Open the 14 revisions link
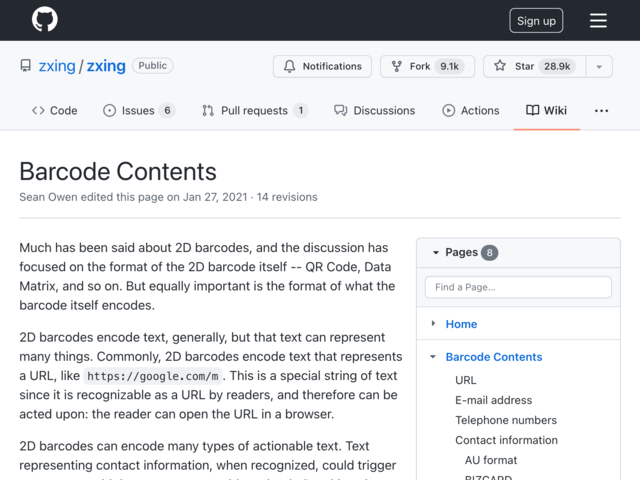Image resolution: width=640 pixels, height=480 pixels. (x=287, y=197)
